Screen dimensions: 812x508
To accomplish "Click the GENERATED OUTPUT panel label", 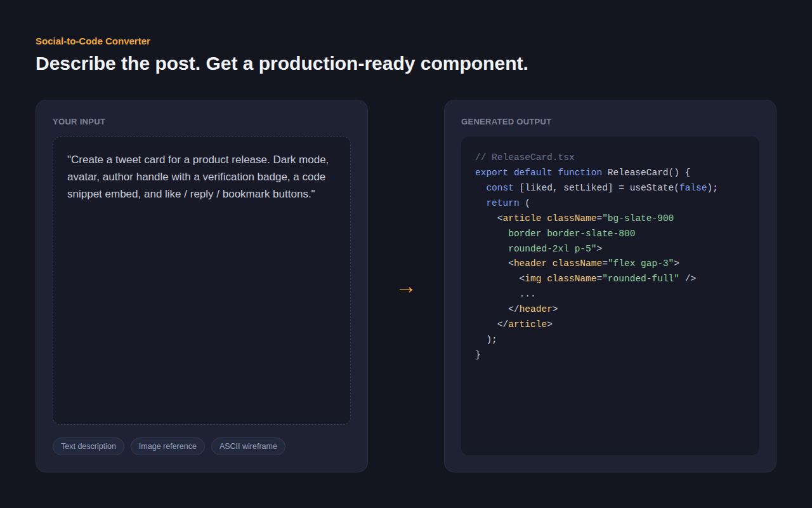I will click(x=506, y=122).
